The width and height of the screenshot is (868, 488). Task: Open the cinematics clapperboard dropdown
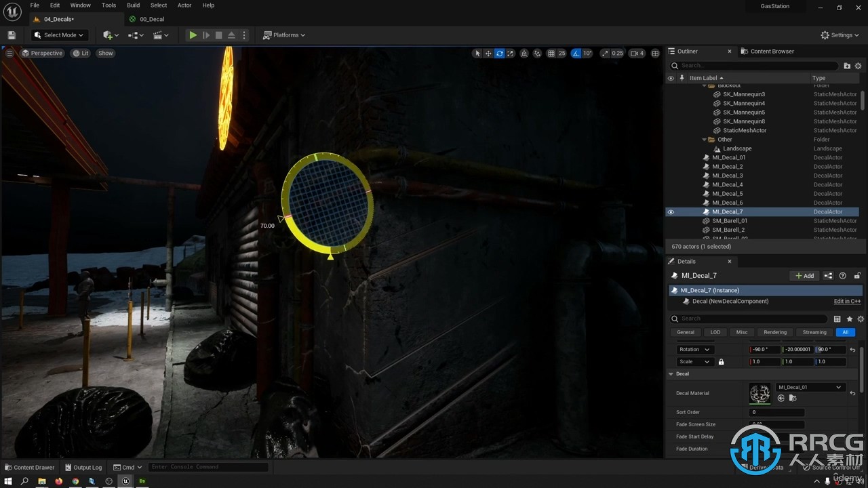[x=161, y=35]
